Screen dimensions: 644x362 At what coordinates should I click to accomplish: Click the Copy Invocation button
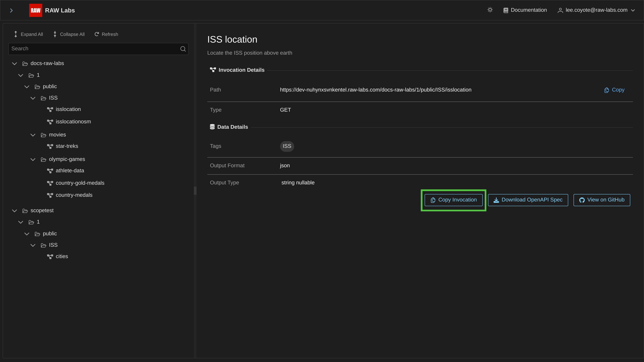coord(453,200)
